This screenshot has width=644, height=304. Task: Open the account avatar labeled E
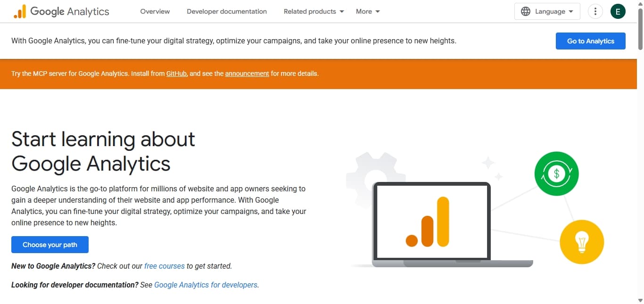pyautogui.click(x=618, y=11)
